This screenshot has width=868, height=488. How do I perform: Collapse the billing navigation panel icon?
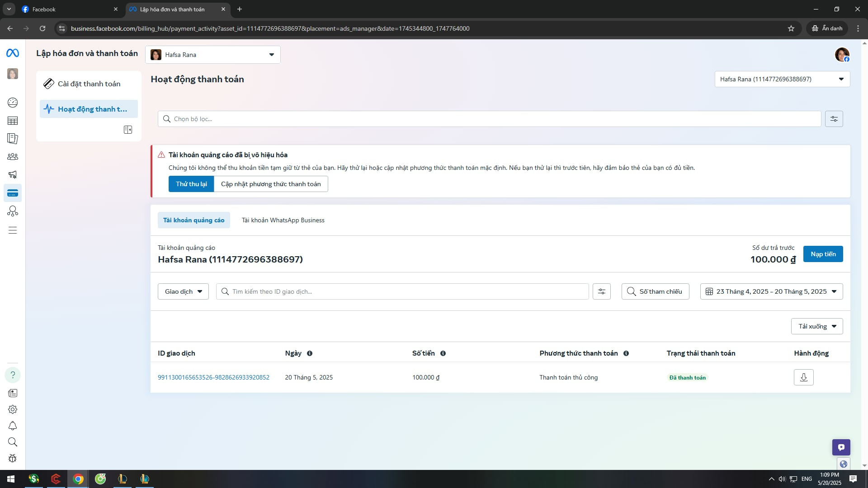coord(128,130)
